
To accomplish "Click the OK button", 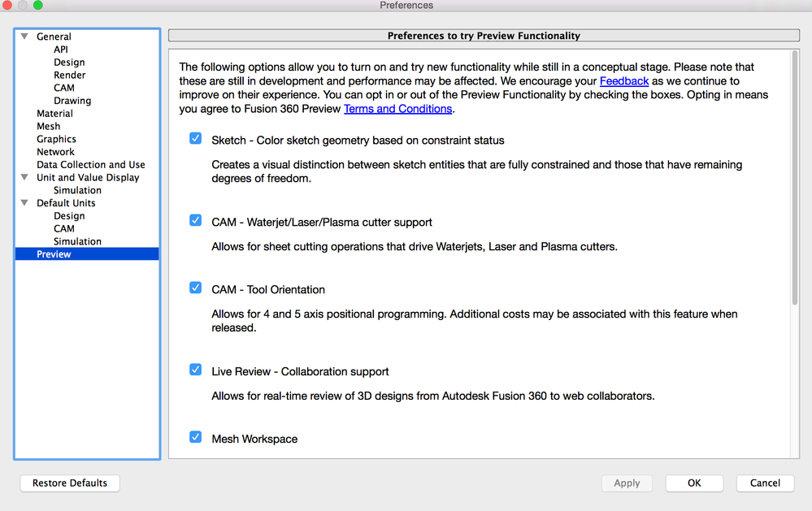I will click(694, 483).
